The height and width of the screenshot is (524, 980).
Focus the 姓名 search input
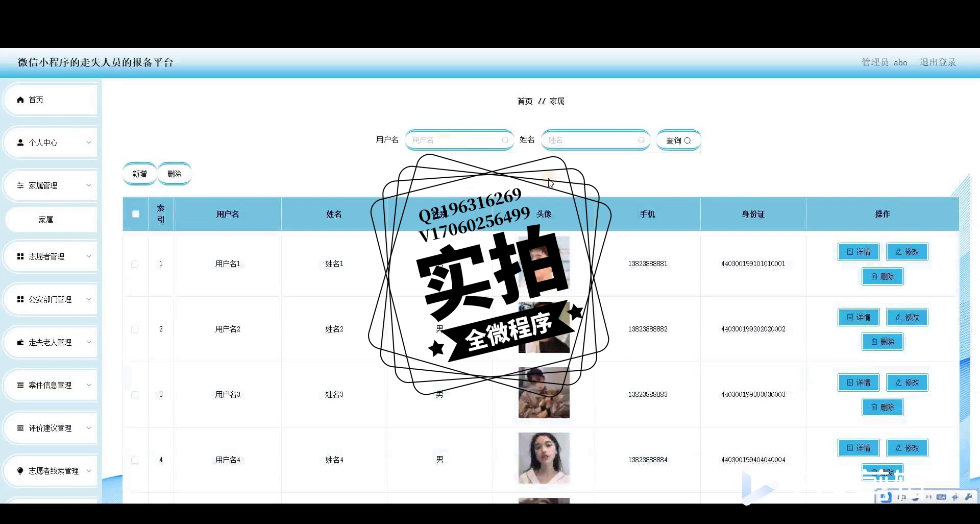pos(596,140)
